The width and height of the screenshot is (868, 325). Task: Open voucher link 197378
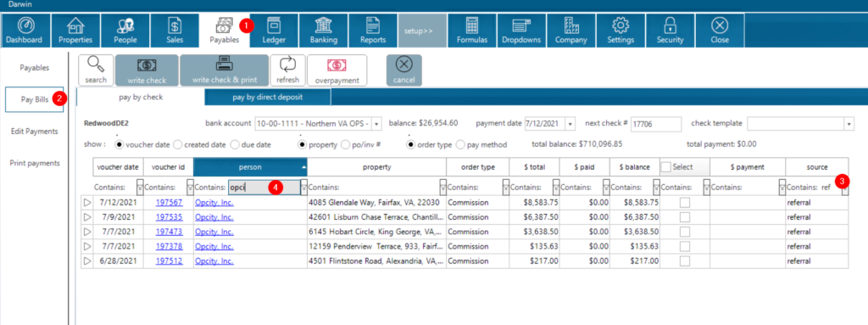tap(169, 246)
